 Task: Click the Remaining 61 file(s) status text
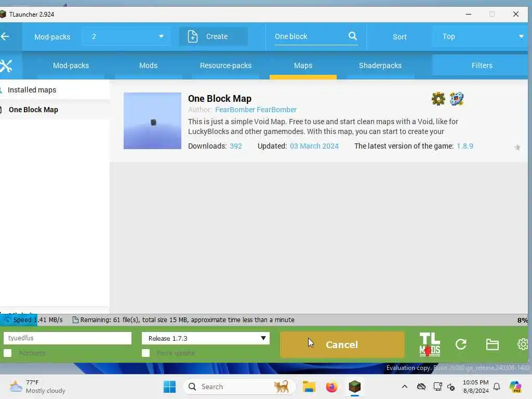click(x=187, y=320)
